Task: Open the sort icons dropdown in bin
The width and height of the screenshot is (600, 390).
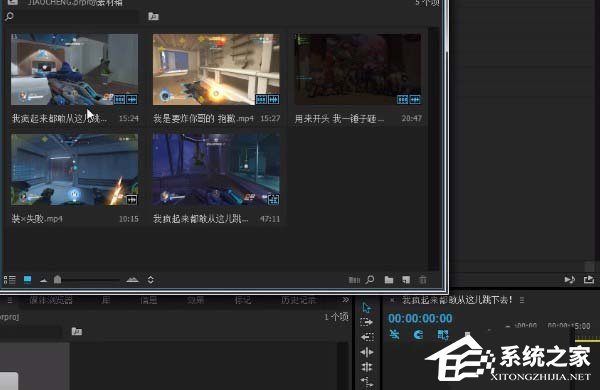Action: [151, 280]
